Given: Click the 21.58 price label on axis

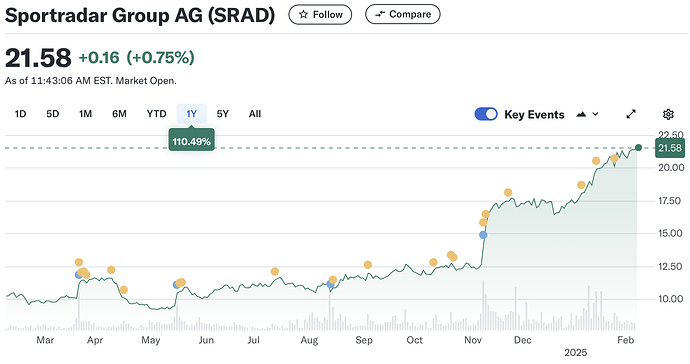Looking at the screenshot, I should 669,148.
